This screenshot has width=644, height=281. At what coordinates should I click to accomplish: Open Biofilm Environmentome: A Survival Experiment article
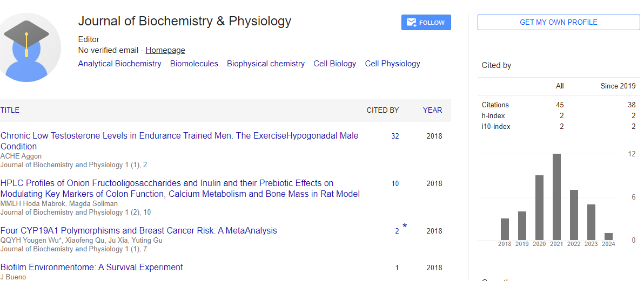[92, 267]
